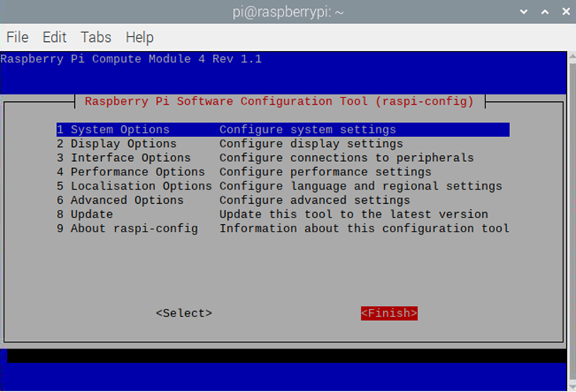Click the terminal's vertical scrollbar
Image resolution: width=576 pixels, height=392 pixels.
click(x=572, y=221)
